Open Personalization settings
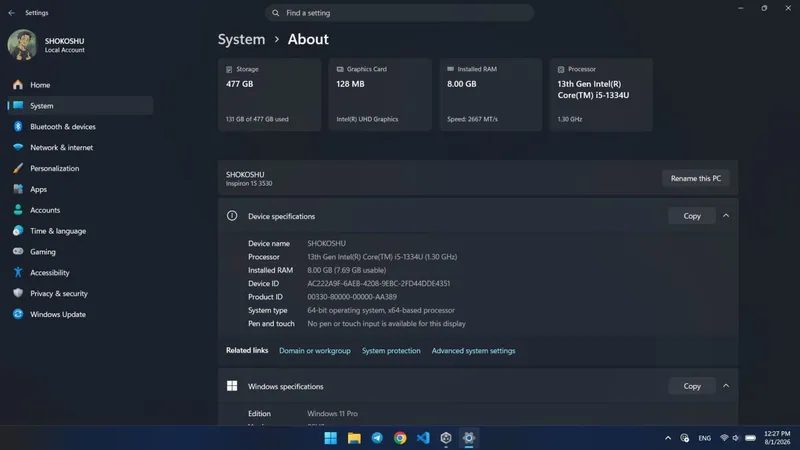800x450 pixels. (80, 168)
